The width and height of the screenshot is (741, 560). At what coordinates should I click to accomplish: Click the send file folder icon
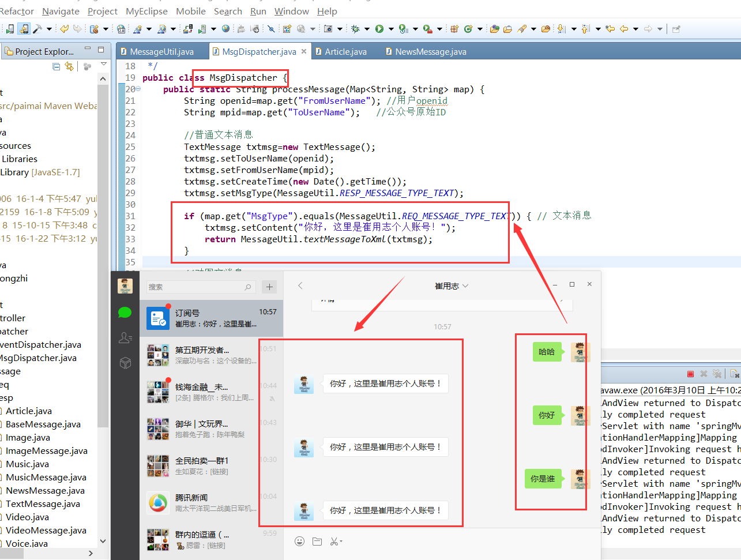point(317,541)
